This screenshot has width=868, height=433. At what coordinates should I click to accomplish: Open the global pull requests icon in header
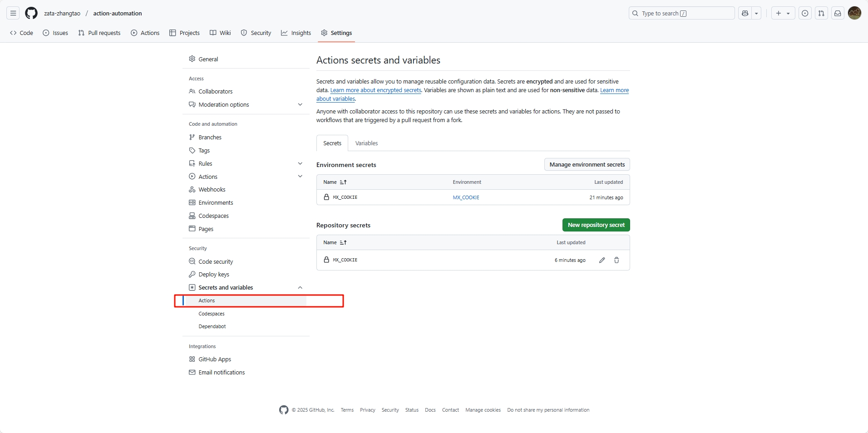point(821,13)
